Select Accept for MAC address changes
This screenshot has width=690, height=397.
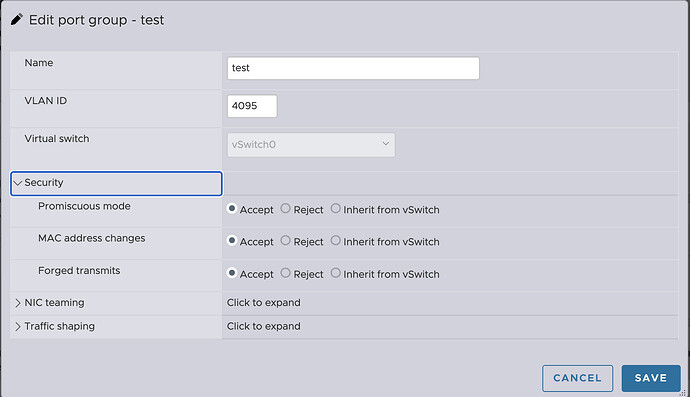(x=232, y=240)
